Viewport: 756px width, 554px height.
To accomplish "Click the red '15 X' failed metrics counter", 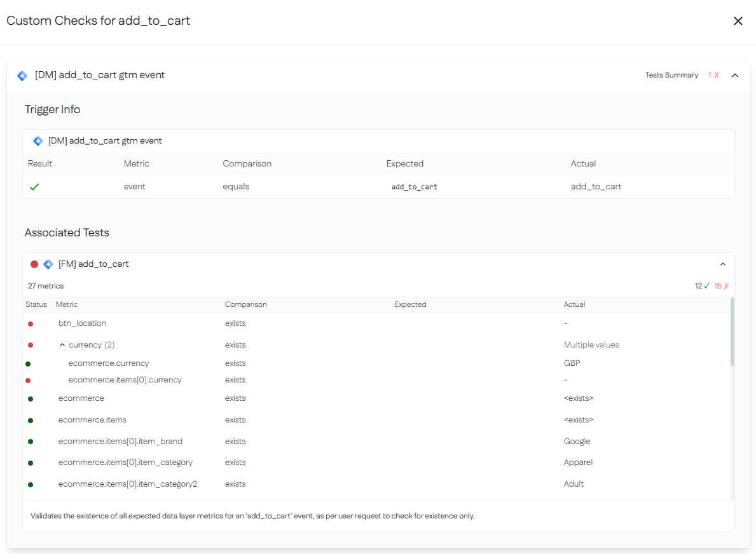I will tap(721, 286).
